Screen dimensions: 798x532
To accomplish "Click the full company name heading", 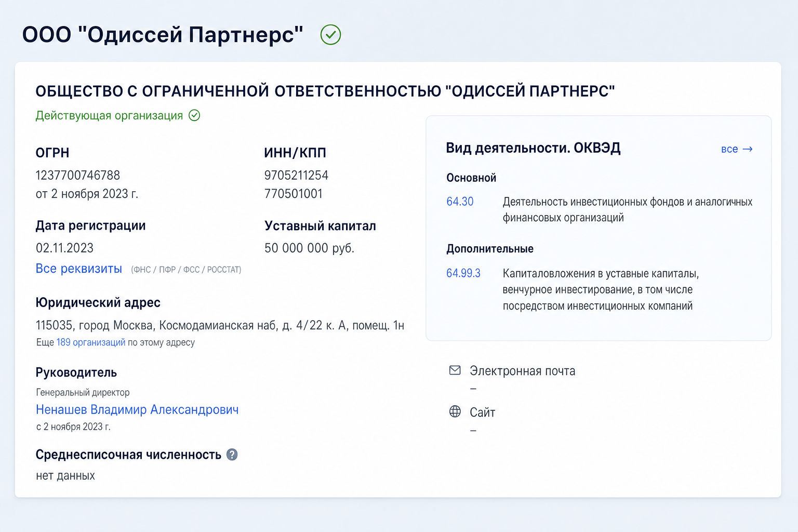I will 325,91.
